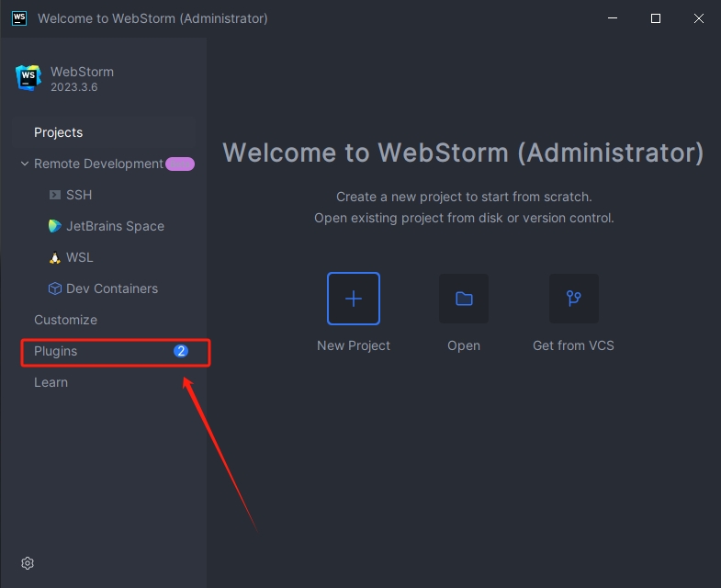The width and height of the screenshot is (721, 588).
Task: Switch to the Plugins tab
Action: click(56, 351)
